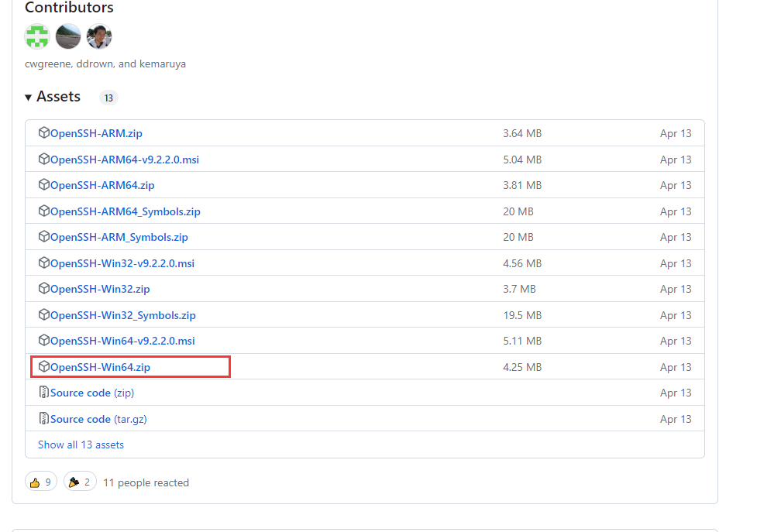Click the Assets count badge 13
This screenshot has width=781, height=532.
(108, 98)
